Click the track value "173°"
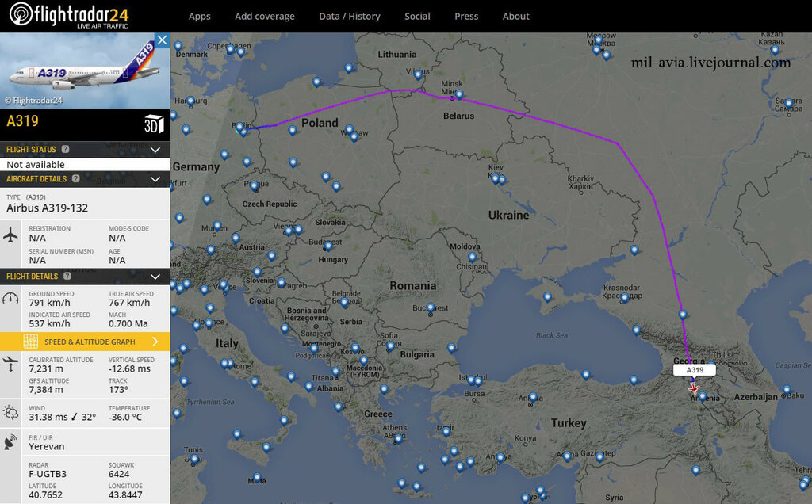This screenshot has height=504, width=812. pos(119,390)
